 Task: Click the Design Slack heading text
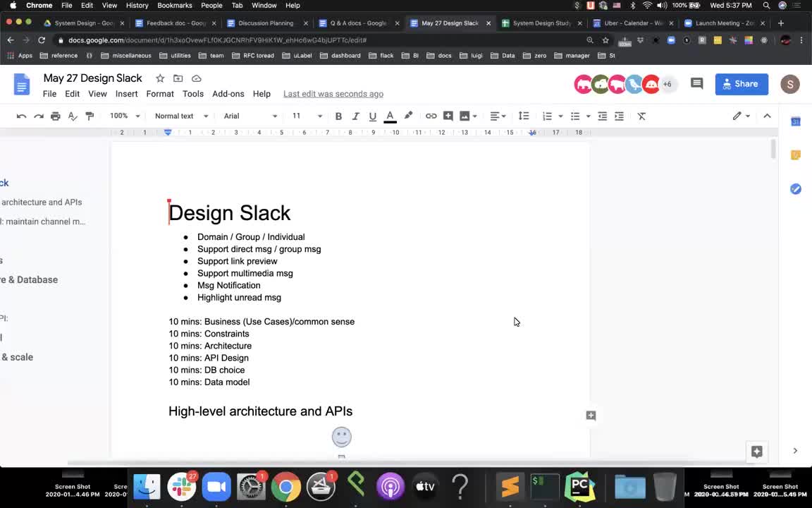[x=229, y=213]
